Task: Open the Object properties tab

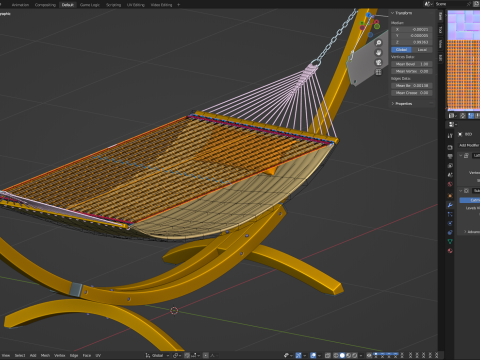Action: click(450, 196)
